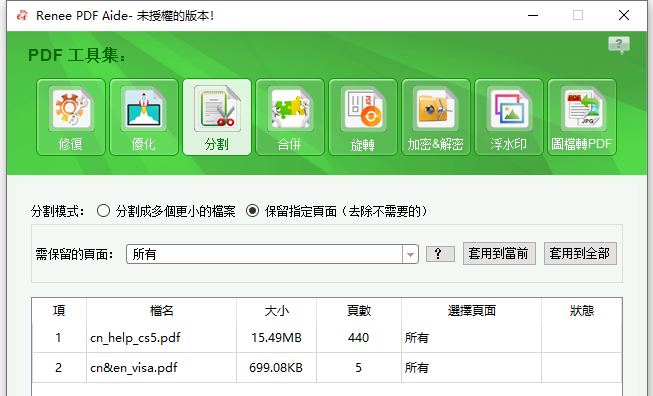Minimize the Renee PDF Aide window
The image size is (653, 396).
pyautogui.click(x=533, y=15)
